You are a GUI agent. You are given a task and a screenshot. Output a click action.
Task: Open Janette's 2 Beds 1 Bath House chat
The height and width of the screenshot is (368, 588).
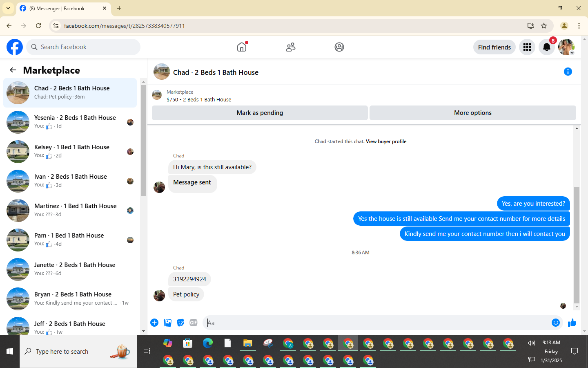point(70,269)
